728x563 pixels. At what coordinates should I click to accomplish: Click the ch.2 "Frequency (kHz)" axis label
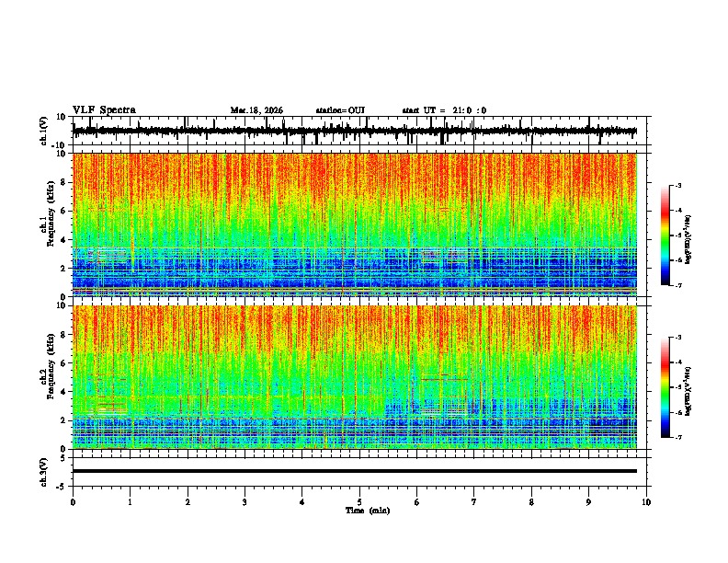[51, 366]
